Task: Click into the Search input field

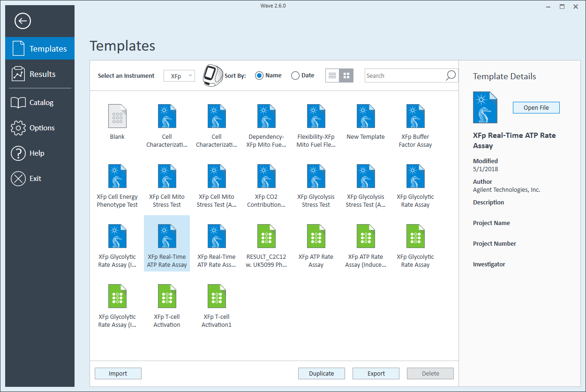Action: (404, 75)
